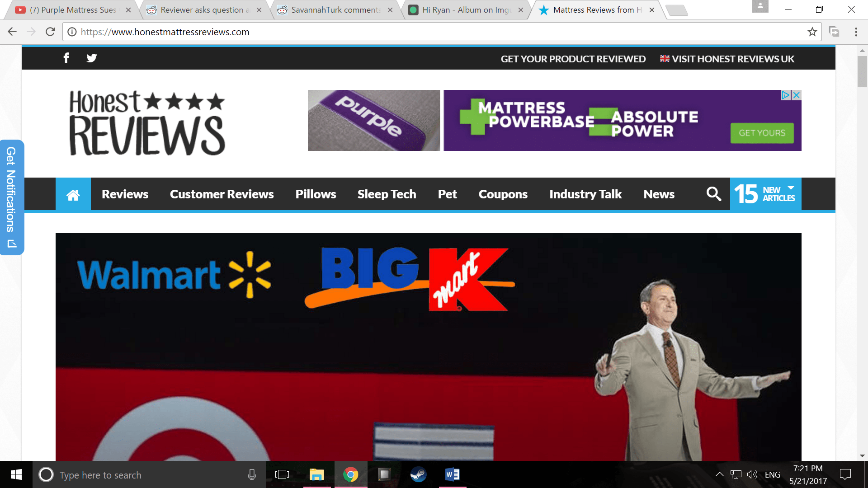Click the UK flag next to Visit Honest Reviews
This screenshot has width=868, height=488.
point(664,58)
